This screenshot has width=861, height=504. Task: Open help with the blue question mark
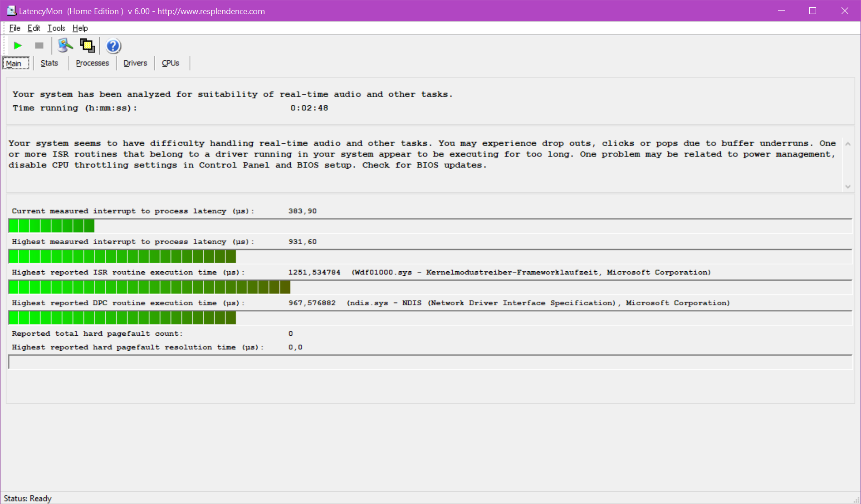tap(113, 46)
